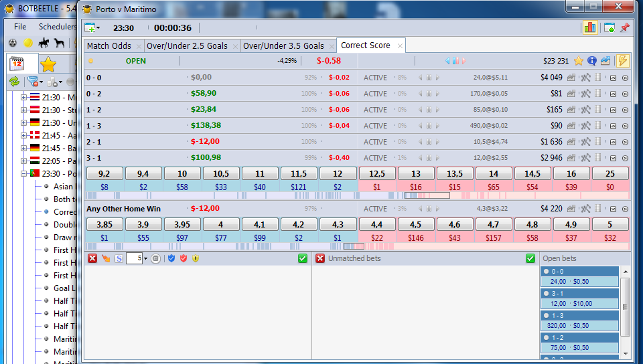Viewport: 643px width, 364px height.
Task: Open the filter funnel dropdown arrow
Action: tap(41, 82)
